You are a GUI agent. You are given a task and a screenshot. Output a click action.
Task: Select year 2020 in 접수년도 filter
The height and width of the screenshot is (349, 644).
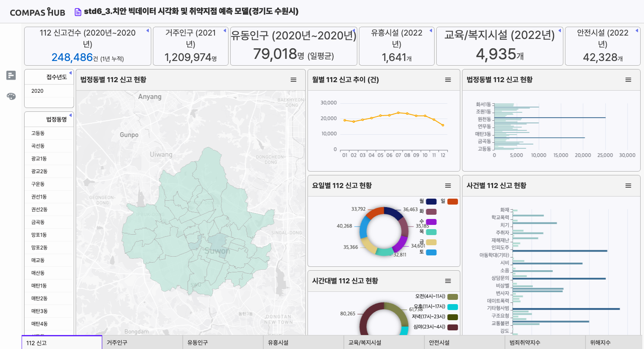[49, 91]
